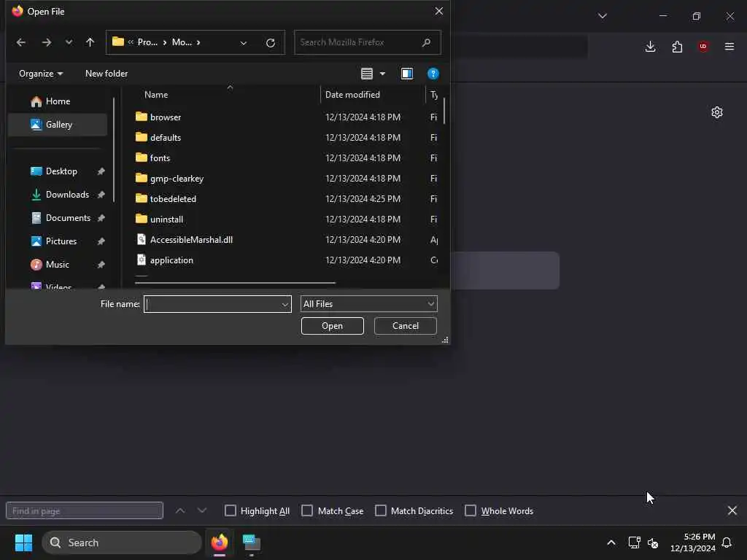The width and height of the screenshot is (747, 560).
Task: Go forward in the Open File dialog
Action: [46, 42]
